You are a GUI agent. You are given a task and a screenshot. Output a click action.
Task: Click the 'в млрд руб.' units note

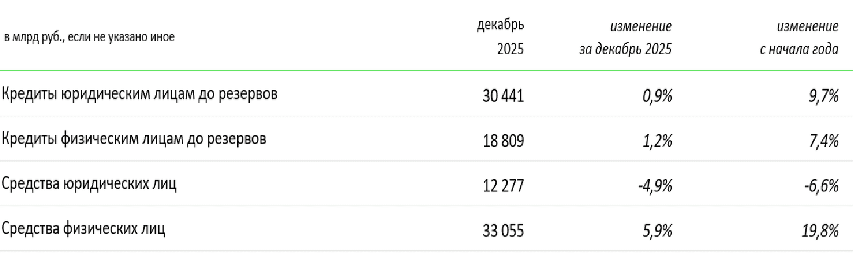tap(89, 37)
